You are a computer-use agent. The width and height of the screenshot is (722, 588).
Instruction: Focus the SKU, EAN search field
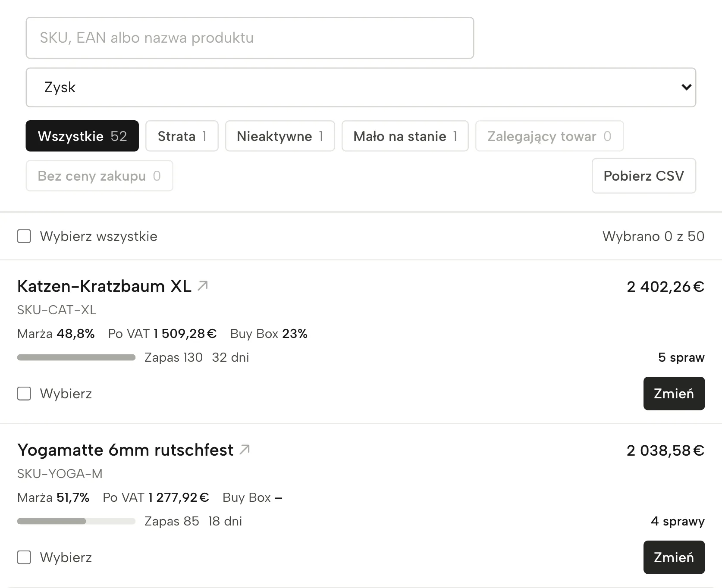[x=250, y=38]
